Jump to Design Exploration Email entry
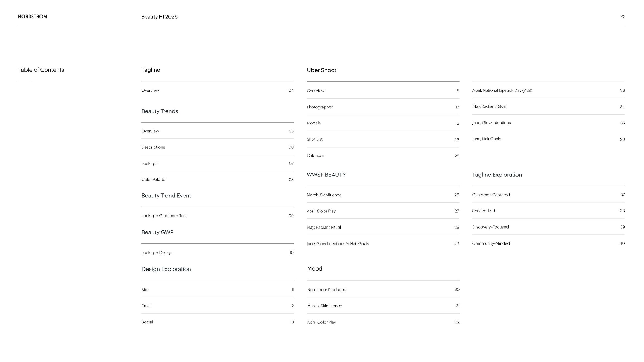Image resolution: width=644 pixels, height=362 pixels. tap(146, 306)
